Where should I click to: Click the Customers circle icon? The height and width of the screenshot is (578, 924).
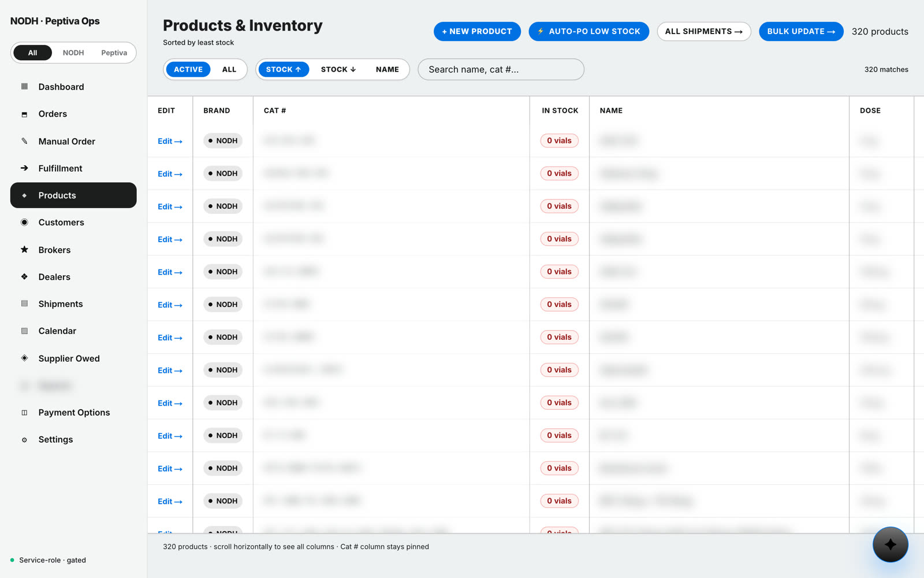(x=24, y=223)
